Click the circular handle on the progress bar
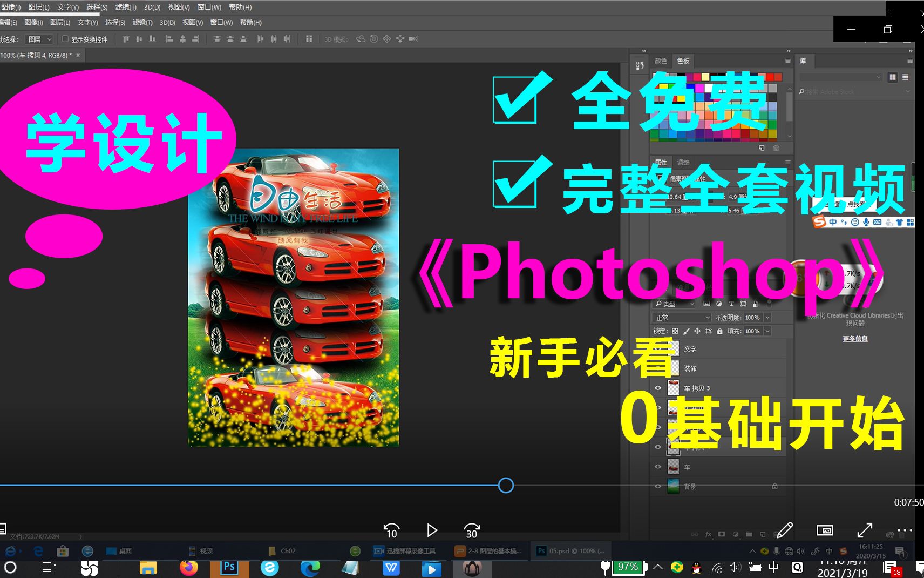924x578 pixels. pyautogui.click(x=506, y=485)
